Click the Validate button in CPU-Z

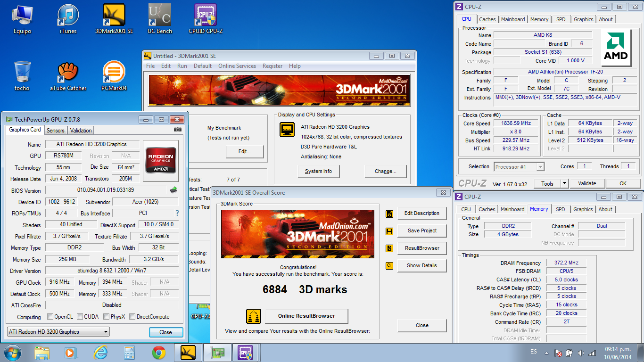(587, 183)
